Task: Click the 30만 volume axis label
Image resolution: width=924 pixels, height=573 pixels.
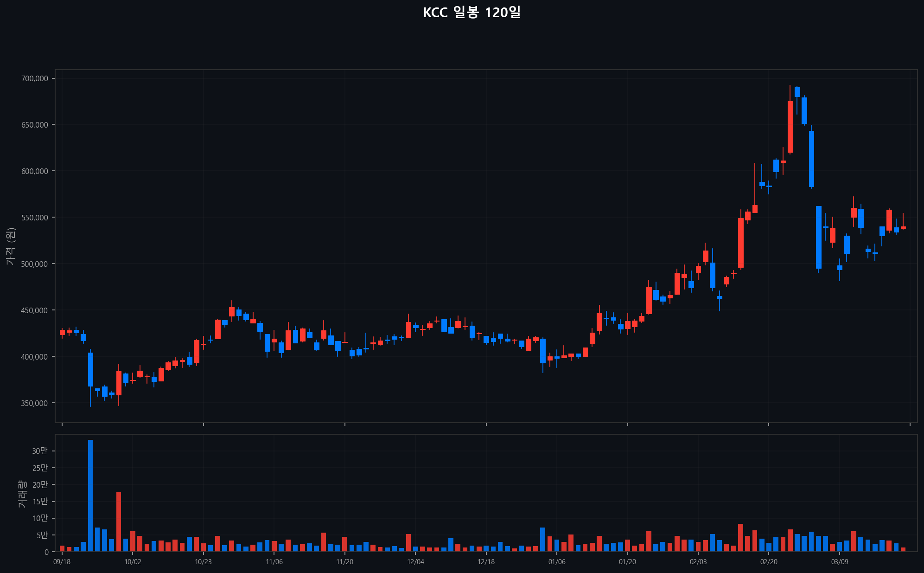Action: [x=40, y=451]
